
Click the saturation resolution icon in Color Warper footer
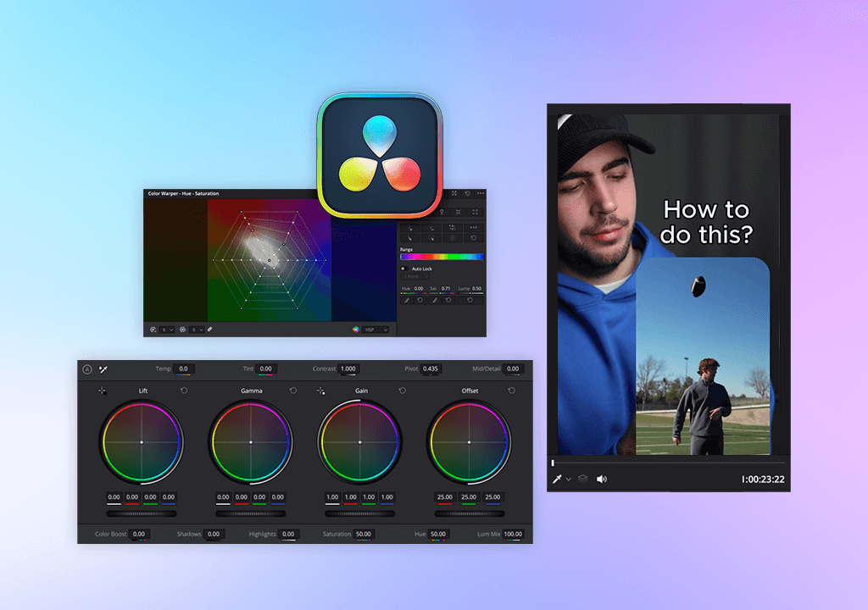183,330
